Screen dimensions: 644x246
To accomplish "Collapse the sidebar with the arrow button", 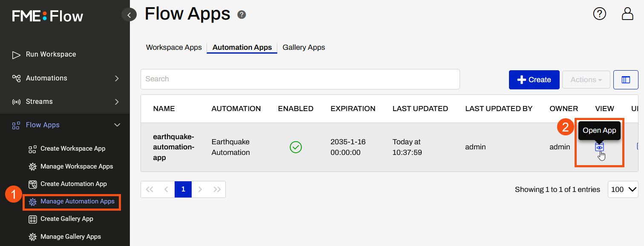I will 129,15.
